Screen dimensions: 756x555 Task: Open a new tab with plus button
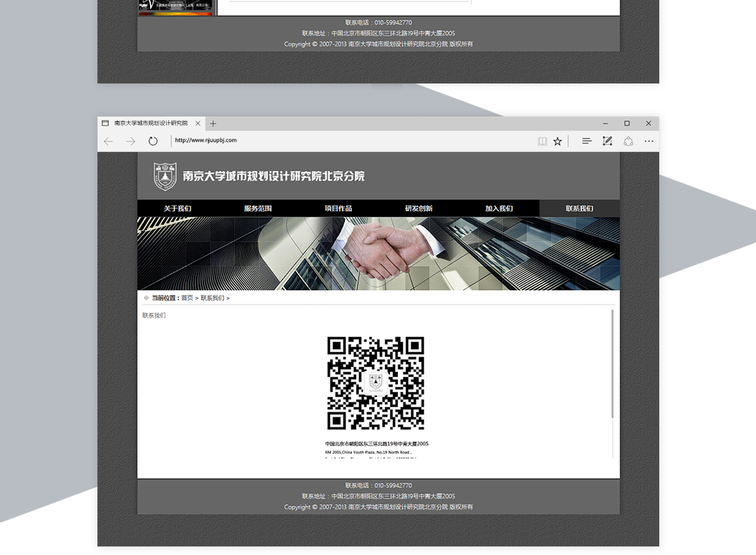point(213,124)
